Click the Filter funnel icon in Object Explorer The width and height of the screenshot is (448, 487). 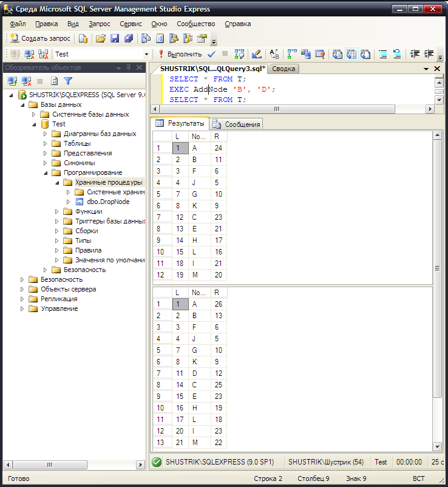click(x=68, y=81)
